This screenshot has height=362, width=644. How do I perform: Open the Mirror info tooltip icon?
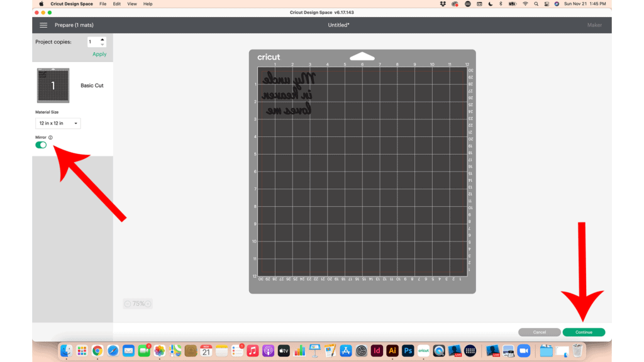pos(50,138)
